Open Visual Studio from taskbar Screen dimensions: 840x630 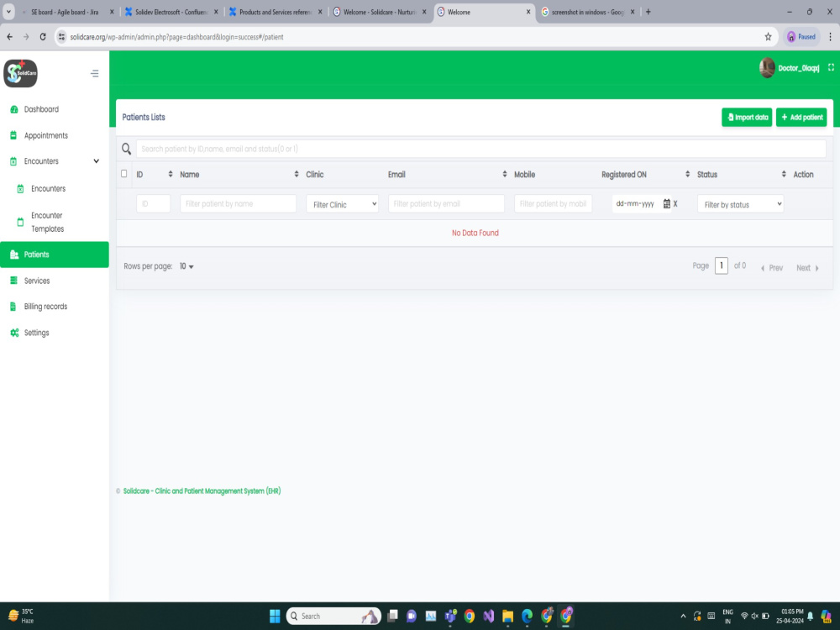(x=489, y=616)
